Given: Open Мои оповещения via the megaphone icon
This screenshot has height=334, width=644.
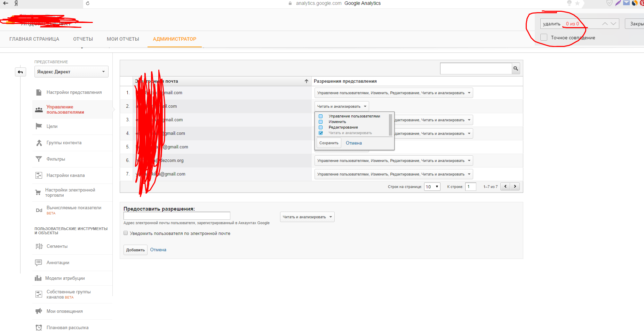Looking at the screenshot, I should 39,311.
